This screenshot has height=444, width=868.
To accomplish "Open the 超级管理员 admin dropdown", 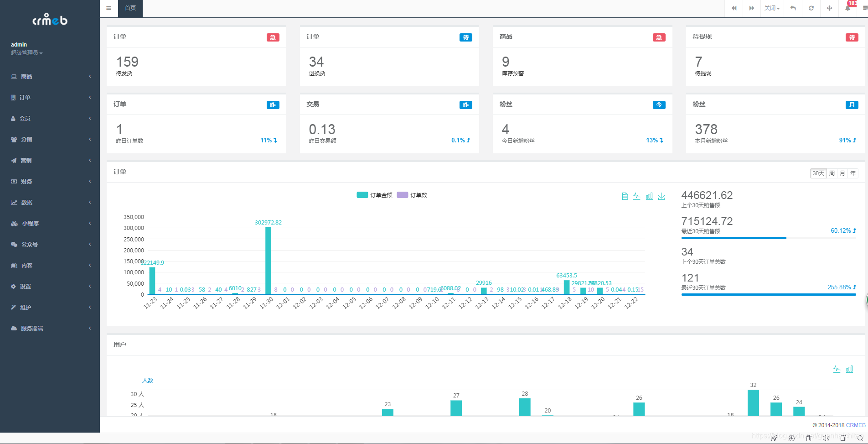I will [26, 53].
